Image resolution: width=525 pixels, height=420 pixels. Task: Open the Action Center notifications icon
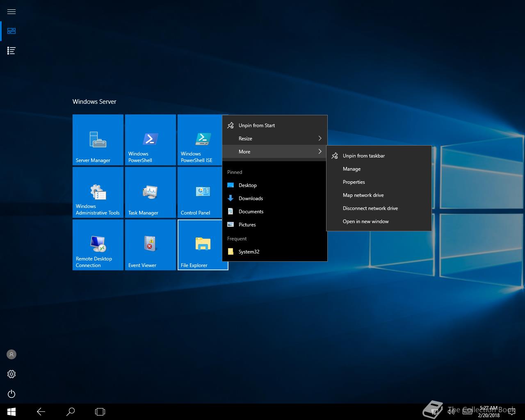click(x=512, y=412)
